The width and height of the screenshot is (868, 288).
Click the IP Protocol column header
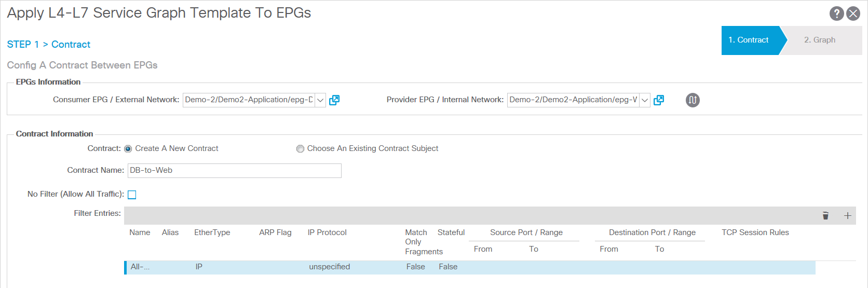point(327,232)
